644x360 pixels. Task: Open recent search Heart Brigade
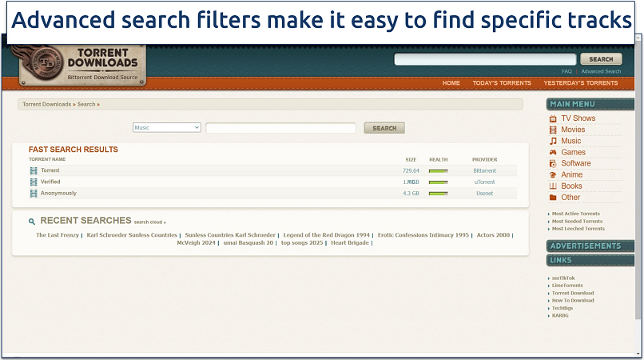(350, 243)
